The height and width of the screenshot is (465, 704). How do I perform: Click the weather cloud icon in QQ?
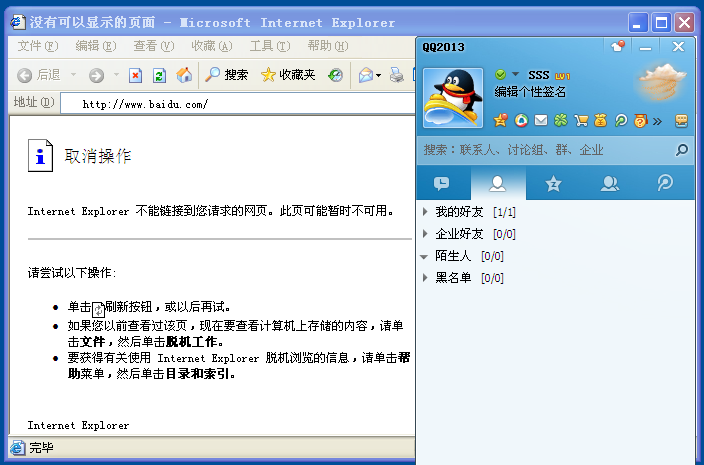(663, 82)
